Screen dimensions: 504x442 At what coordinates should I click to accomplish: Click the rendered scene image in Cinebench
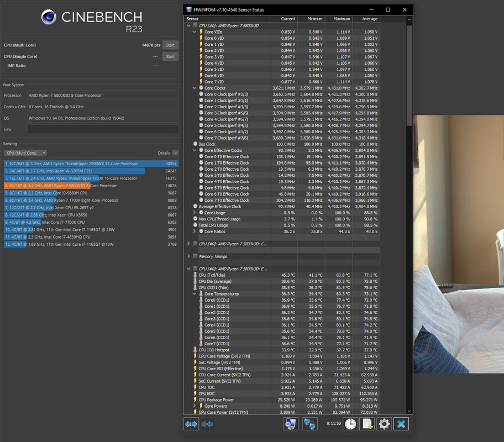coord(459,244)
